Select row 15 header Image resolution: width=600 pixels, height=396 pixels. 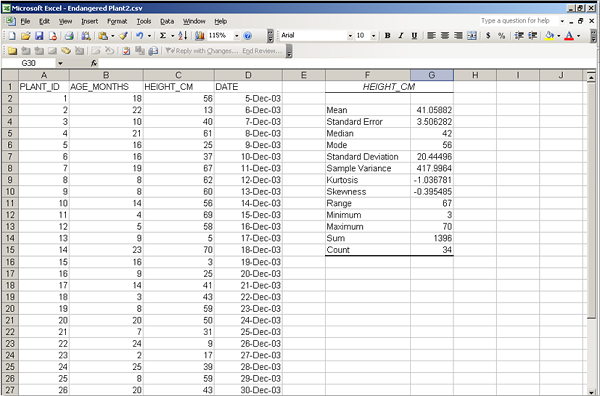[10, 250]
